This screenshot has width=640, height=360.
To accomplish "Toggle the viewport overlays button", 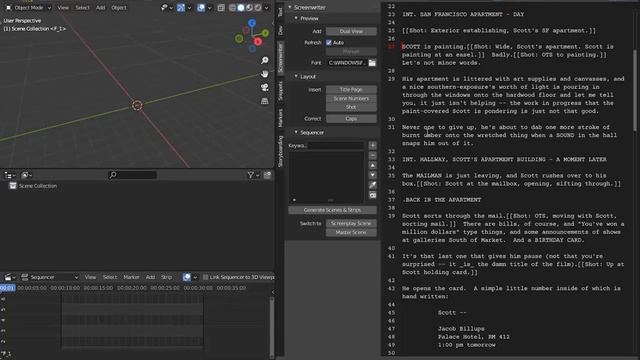I will 201,7.
